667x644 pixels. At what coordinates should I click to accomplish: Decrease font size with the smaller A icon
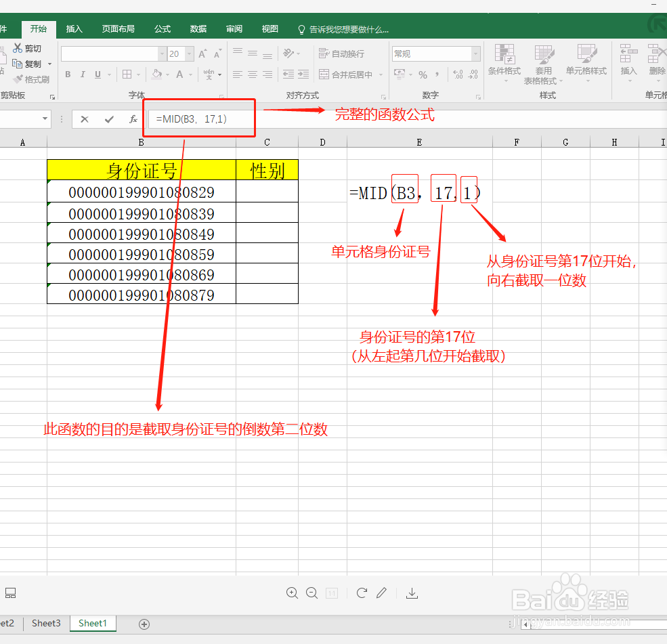[217, 53]
